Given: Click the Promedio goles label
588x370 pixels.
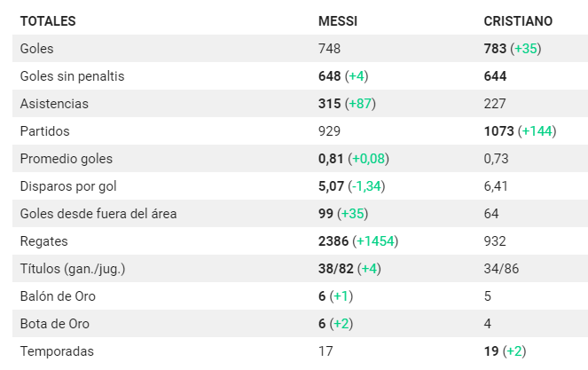Looking at the screenshot, I should click(67, 159).
